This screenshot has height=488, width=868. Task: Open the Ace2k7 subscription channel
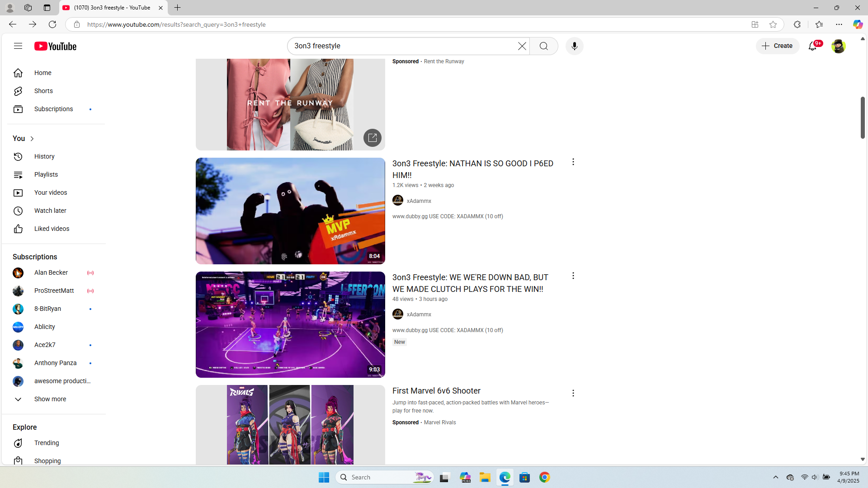(x=52, y=345)
